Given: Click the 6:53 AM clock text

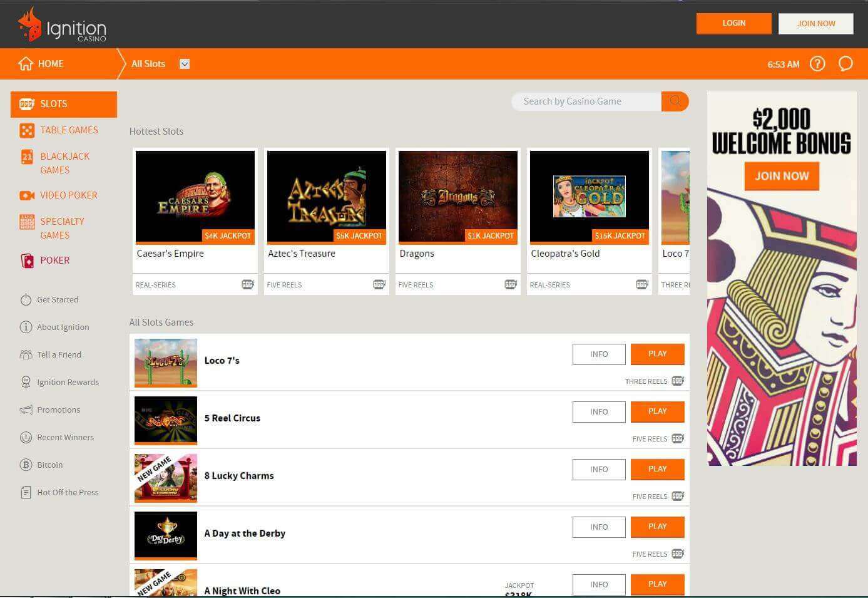Looking at the screenshot, I should click(784, 64).
